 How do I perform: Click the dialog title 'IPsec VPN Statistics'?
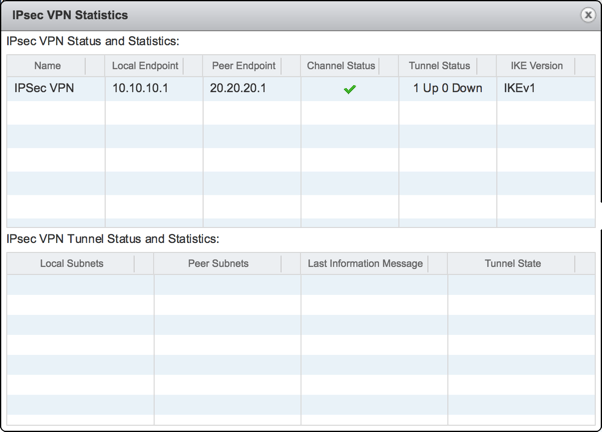coord(70,15)
